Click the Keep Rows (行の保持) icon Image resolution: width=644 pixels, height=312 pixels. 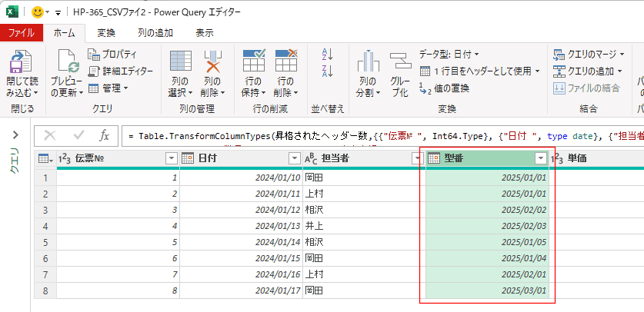pyautogui.click(x=253, y=64)
